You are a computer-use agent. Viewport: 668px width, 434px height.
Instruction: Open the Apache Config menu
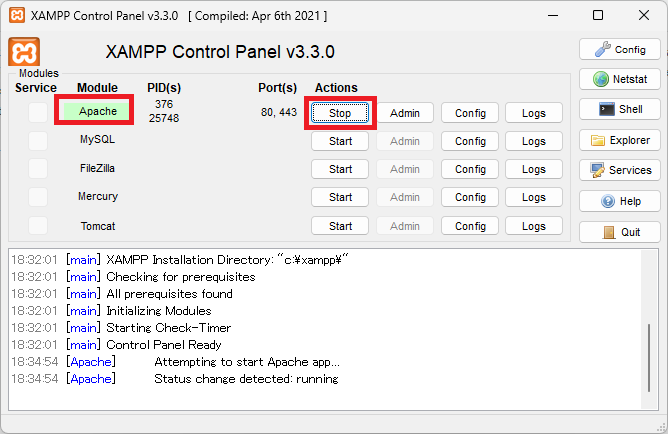[x=470, y=113]
